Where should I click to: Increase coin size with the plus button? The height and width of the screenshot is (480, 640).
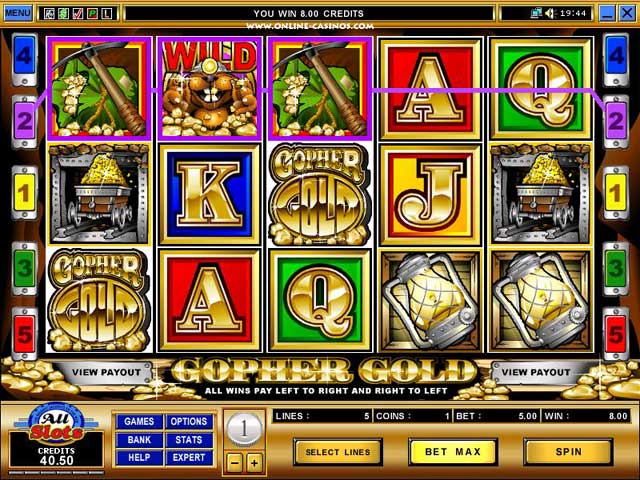254,463
